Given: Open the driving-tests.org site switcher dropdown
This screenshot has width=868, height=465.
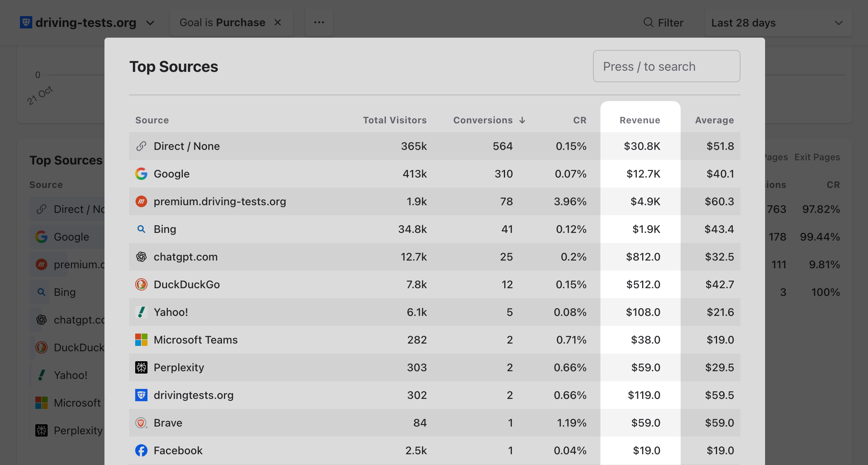Looking at the screenshot, I should click(150, 23).
